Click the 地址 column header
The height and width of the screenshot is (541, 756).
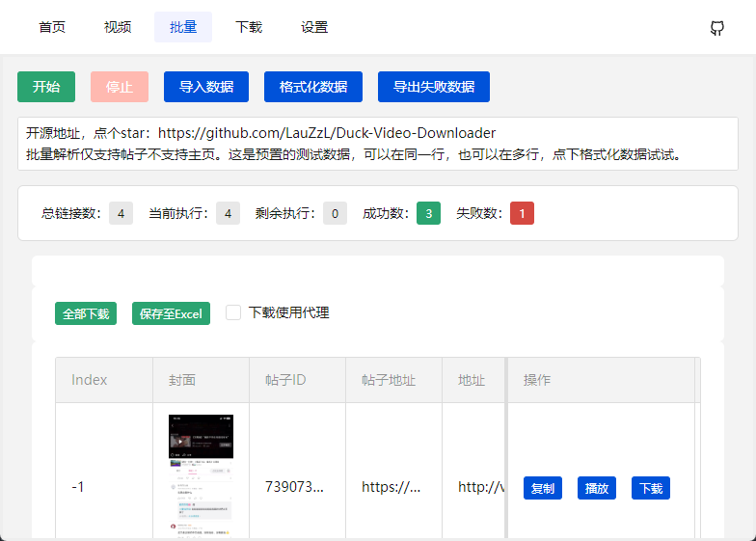point(473,380)
